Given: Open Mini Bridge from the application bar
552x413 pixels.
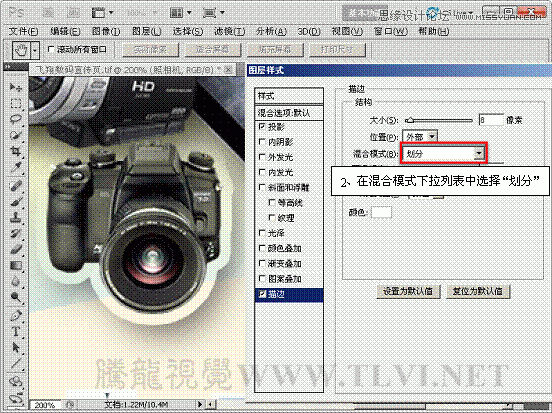Looking at the screenshot, I should 73,13.
